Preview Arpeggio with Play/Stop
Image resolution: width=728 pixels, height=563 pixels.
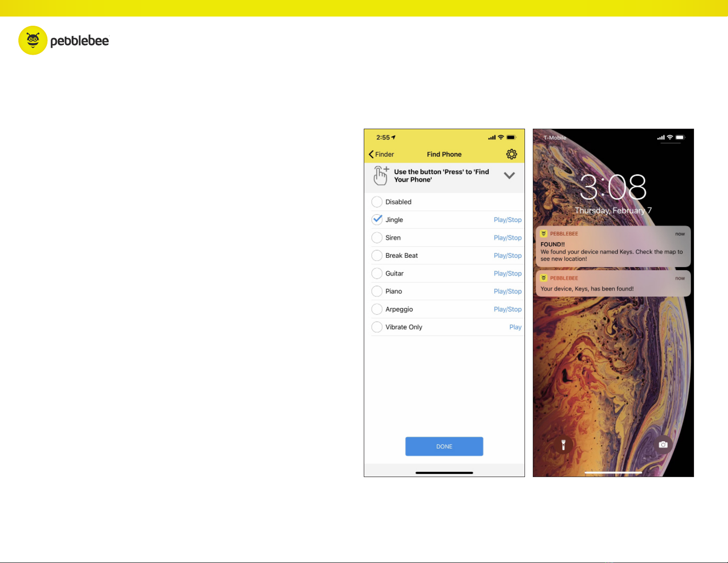pyautogui.click(x=508, y=309)
